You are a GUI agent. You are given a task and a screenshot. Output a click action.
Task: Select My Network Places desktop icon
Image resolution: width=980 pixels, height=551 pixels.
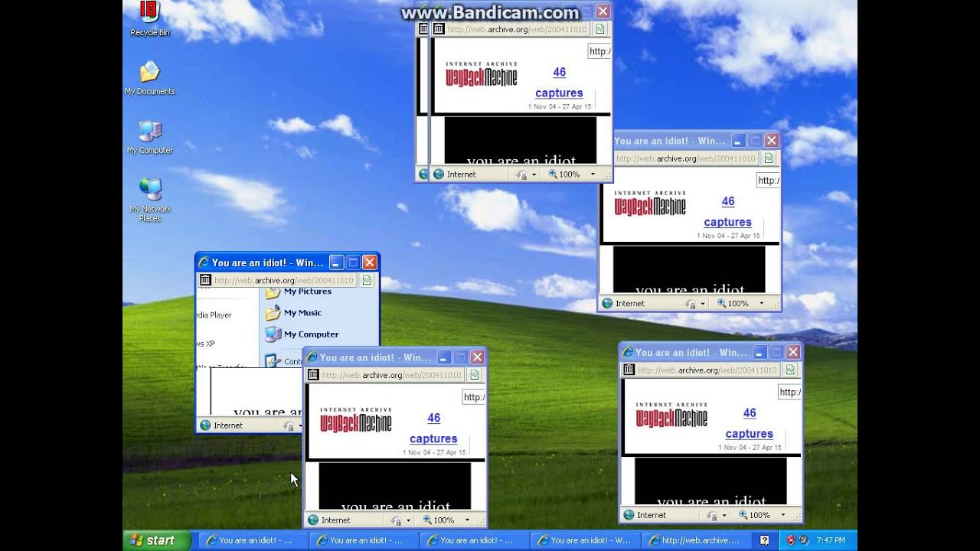[x=150, y=201]
